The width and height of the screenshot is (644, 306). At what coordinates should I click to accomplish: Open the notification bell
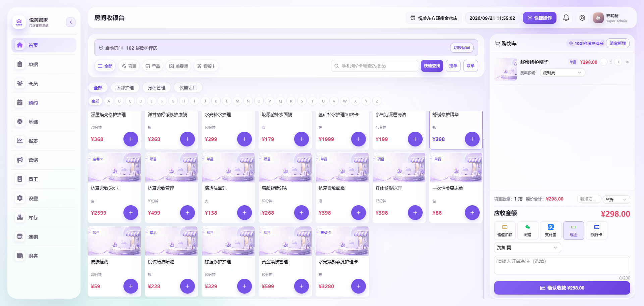(x=566, y=18)
